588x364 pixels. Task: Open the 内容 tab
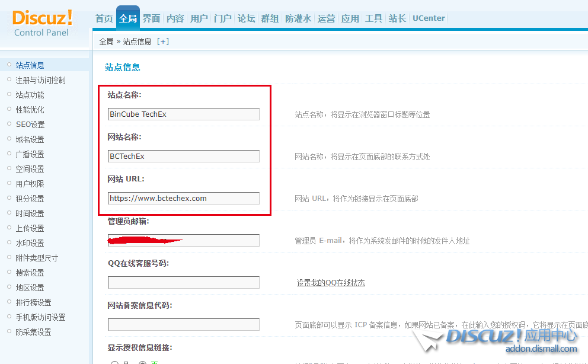[x=175, y=18]
